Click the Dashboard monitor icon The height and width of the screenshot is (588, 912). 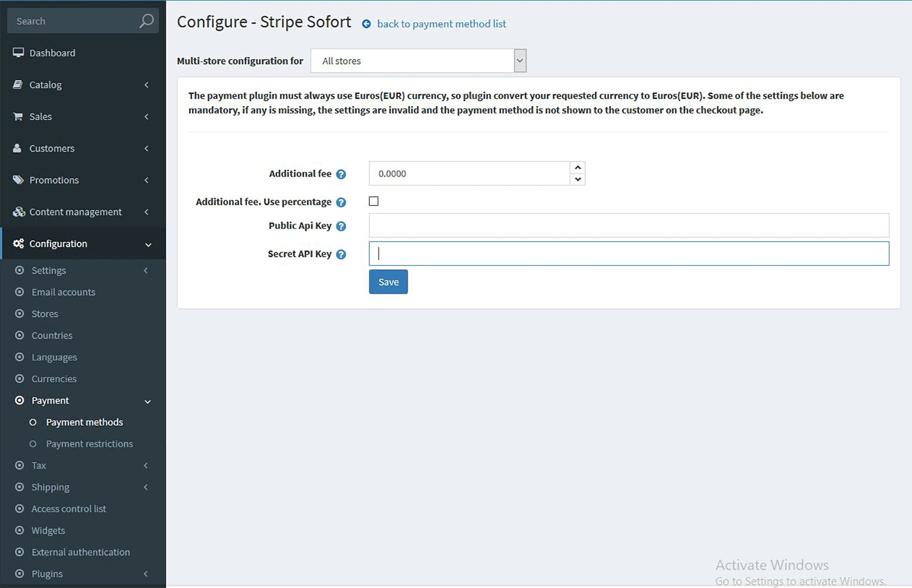tap(18, 53)
